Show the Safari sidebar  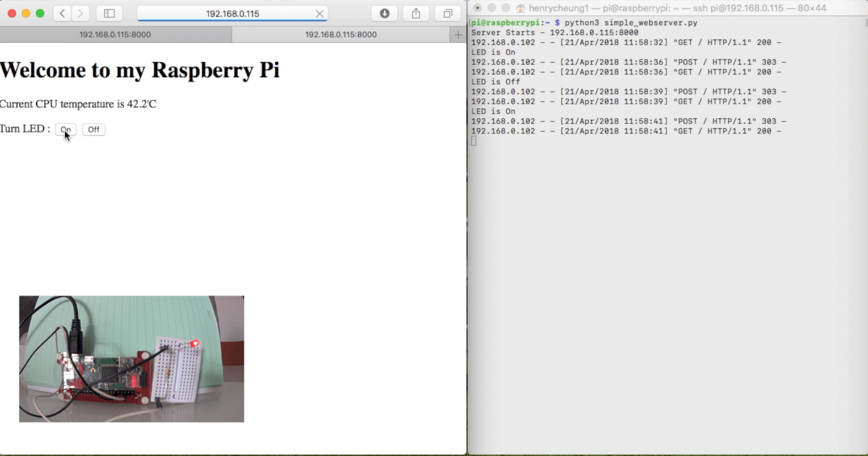(x=109, y=13)
